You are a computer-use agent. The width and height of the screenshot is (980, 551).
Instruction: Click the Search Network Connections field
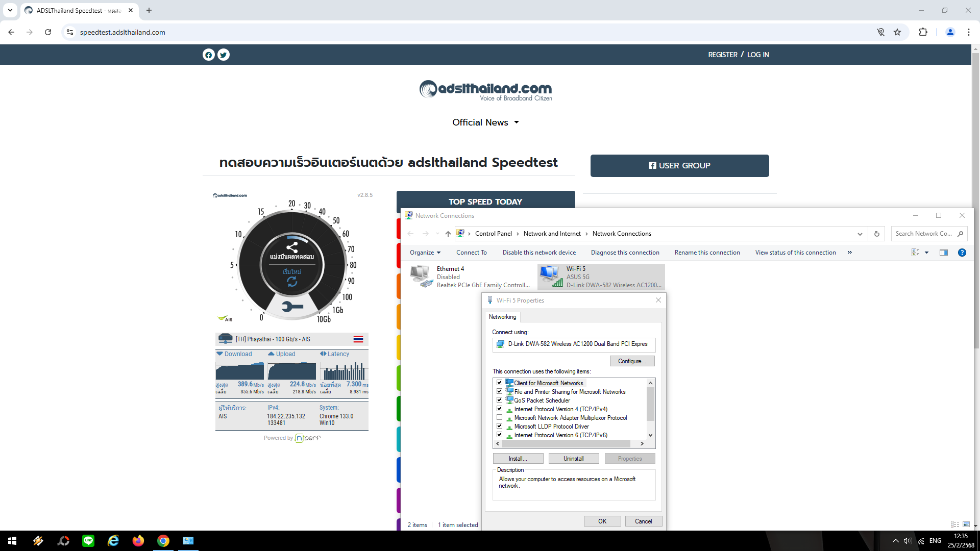[x=924, y=234]
